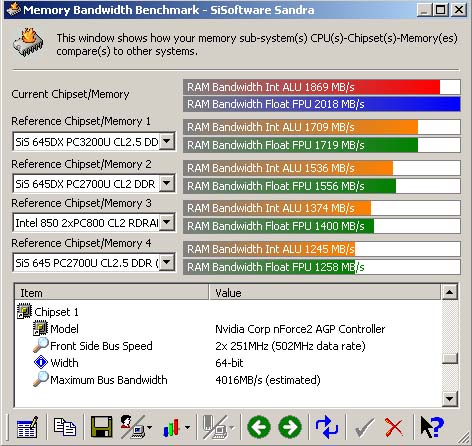Click the bar chart toolbar icon

[171, 427]
